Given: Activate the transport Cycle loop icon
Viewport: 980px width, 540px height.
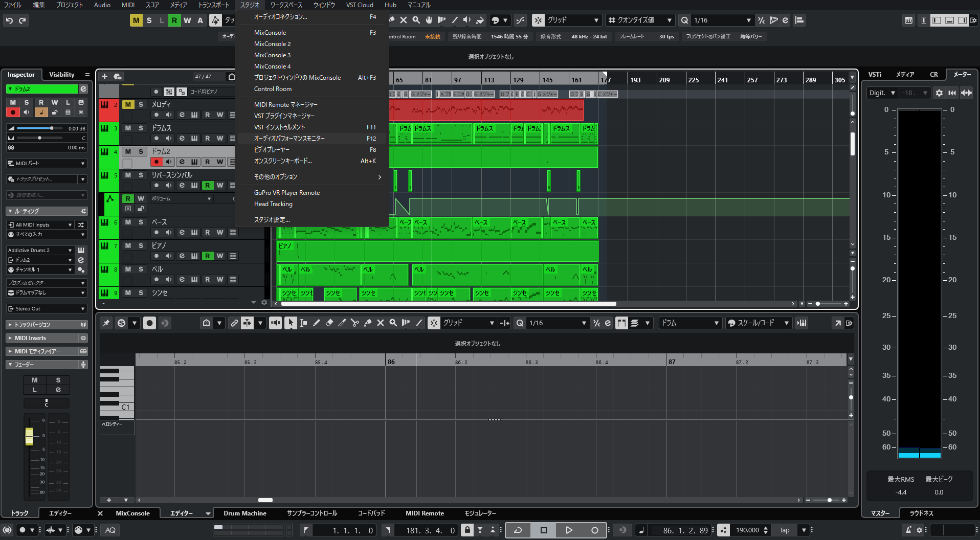Looking at the screenshot, I should (518, 530).
